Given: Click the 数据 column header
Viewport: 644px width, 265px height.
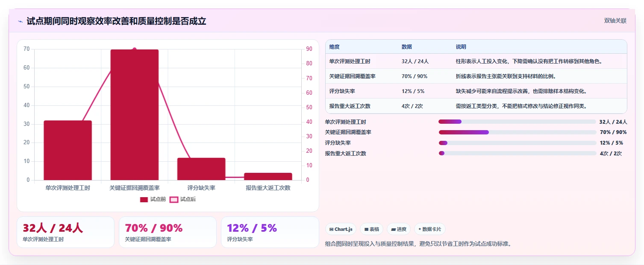Looking at the screenshot, I should pos(407,47).
